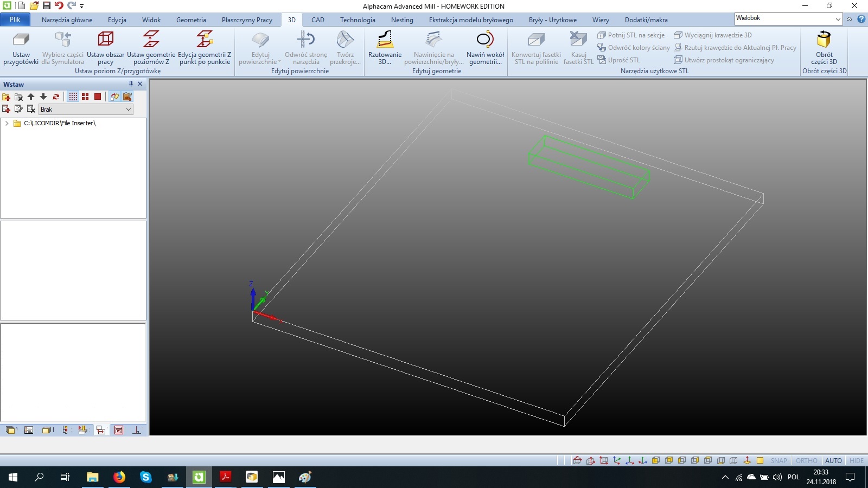868x488 pixels.
Task: Open the Plik menu
Action: click(x=15, y=20)
